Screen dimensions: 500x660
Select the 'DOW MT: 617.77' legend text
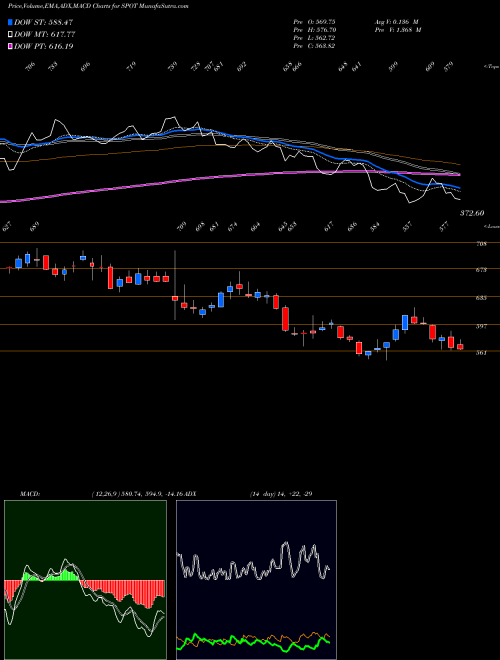45,34
